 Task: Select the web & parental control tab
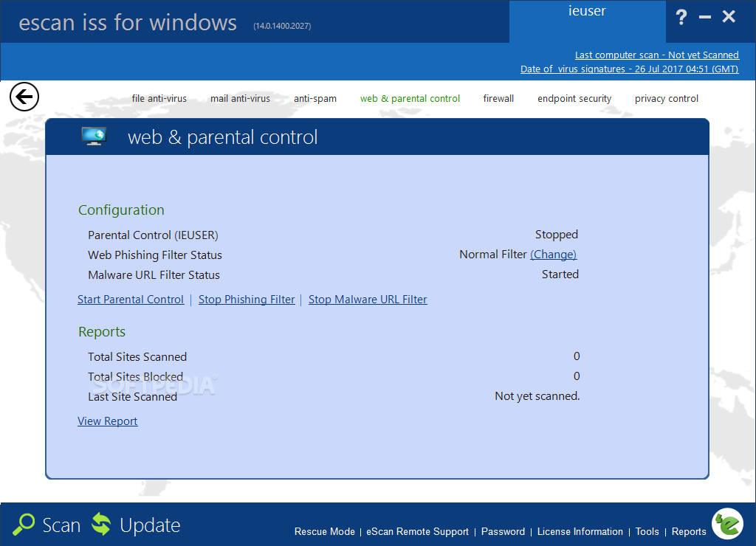click(x=410, y=98)
